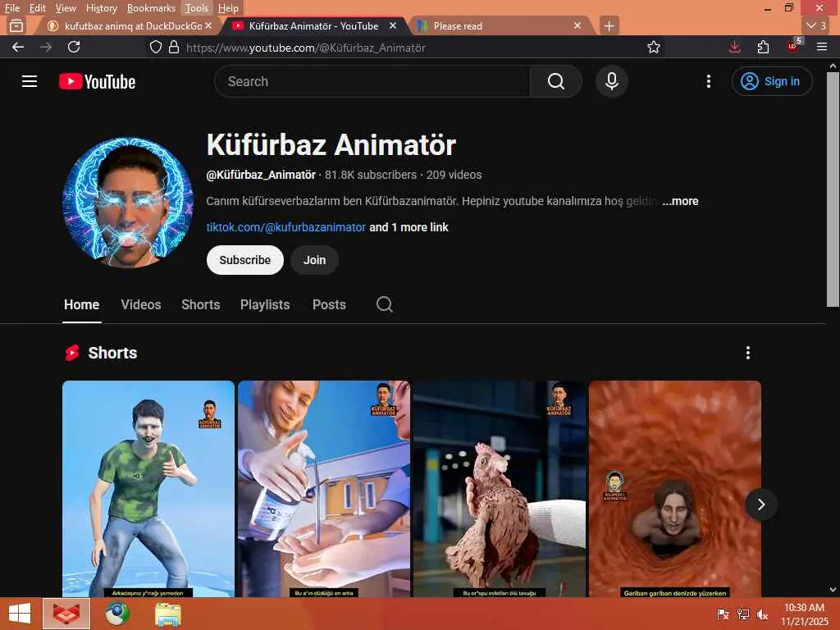Go back to the previous page

18,47
